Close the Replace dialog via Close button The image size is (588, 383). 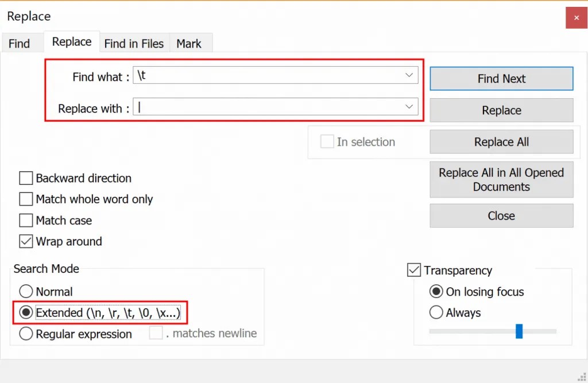point(501,215)
